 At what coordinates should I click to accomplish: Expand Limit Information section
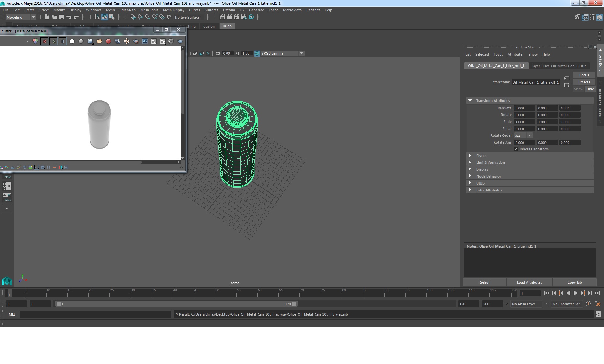470,163
